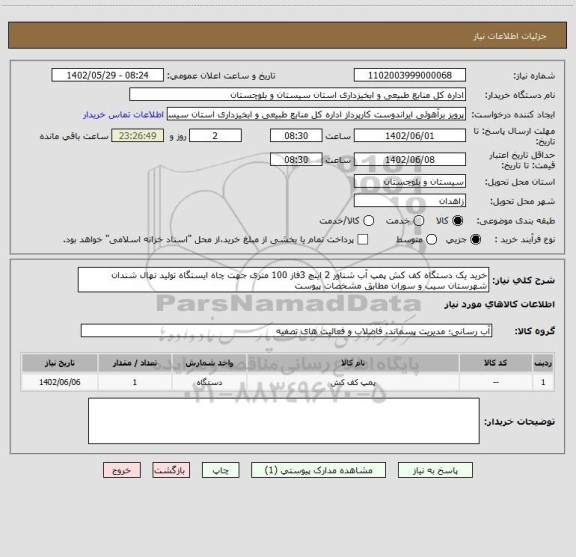Click the جزئیات اطلاعات نیاز header title
This screenshot has width=576, height=557.
(510, 36)
